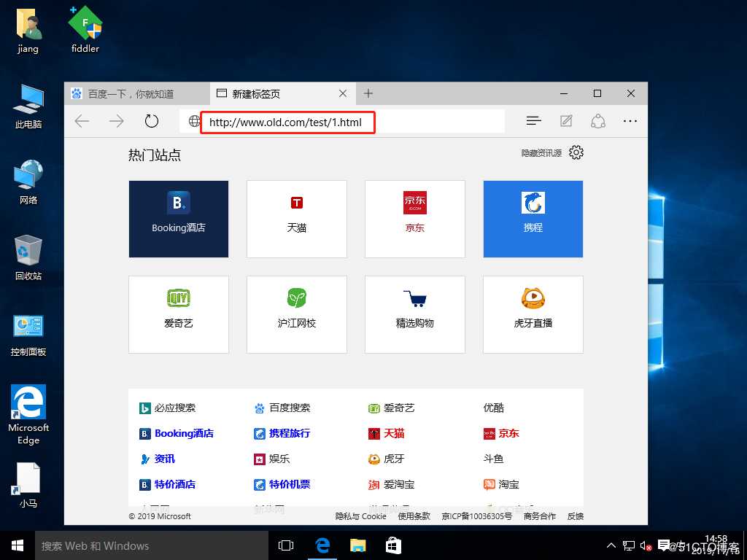Viewport: 747px width, 560px height.
Task: Open the 爱淘宝 link
Action: click(392, 485)
